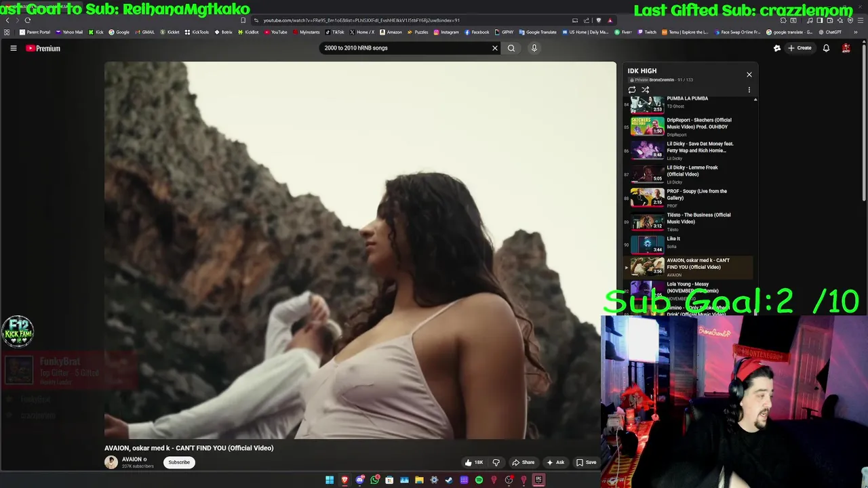
Task: Start voice search with the microphone
Action: pyautogui.click(x=534, y=48)
